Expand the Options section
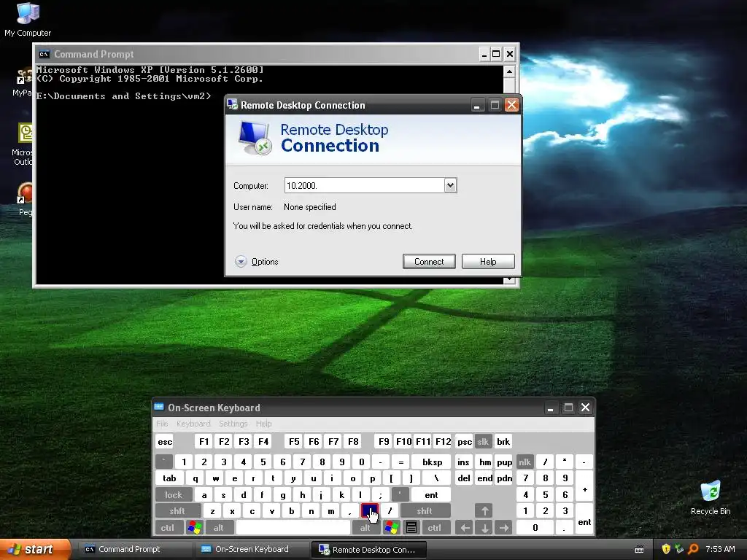 coord(256,262)
